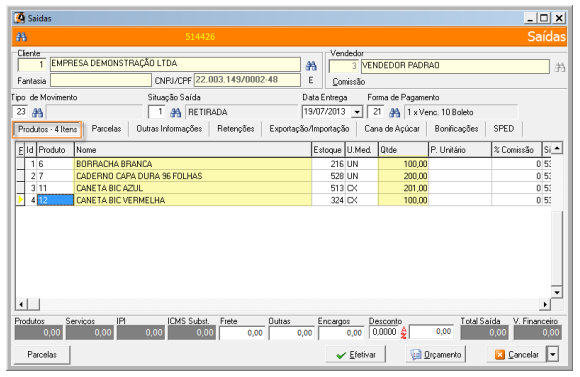Viewport: 580px width, 377px height.
Task: Switch to the SPED tab
Action: [503, 129]
